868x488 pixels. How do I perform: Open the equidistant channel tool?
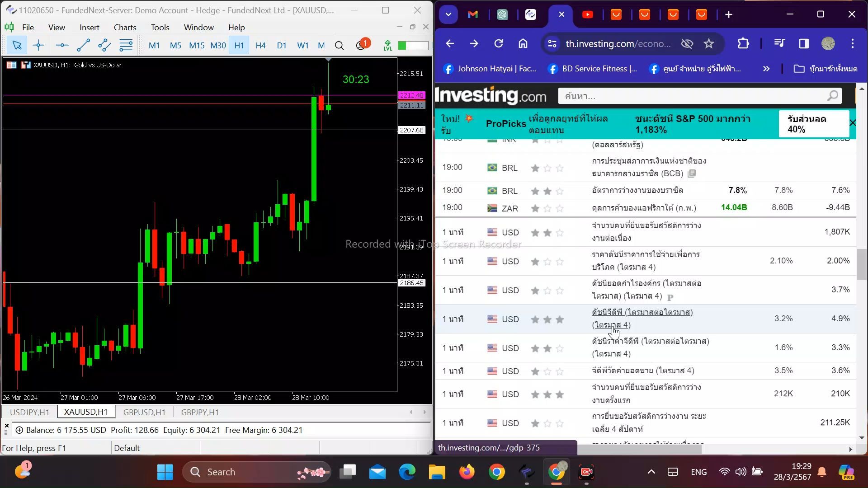point(104,45)
